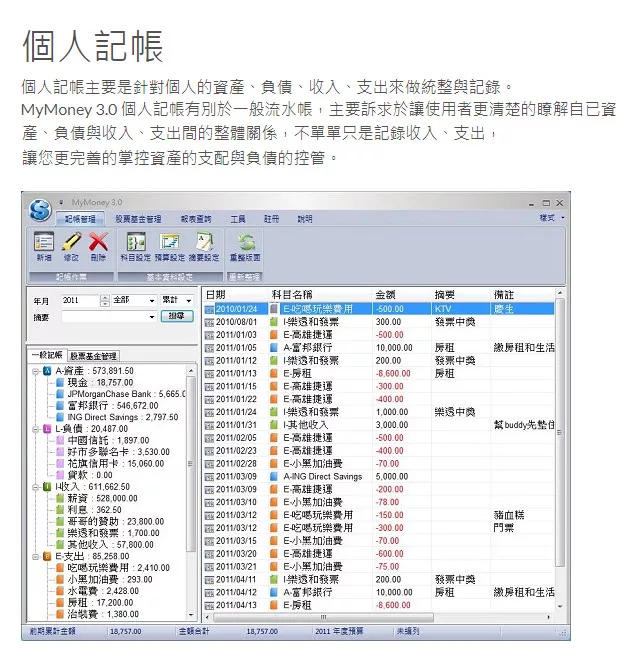Click the 搜尋 search button
Screen dimensions: 638x668
pyautogui.click(x=176, y=316)
